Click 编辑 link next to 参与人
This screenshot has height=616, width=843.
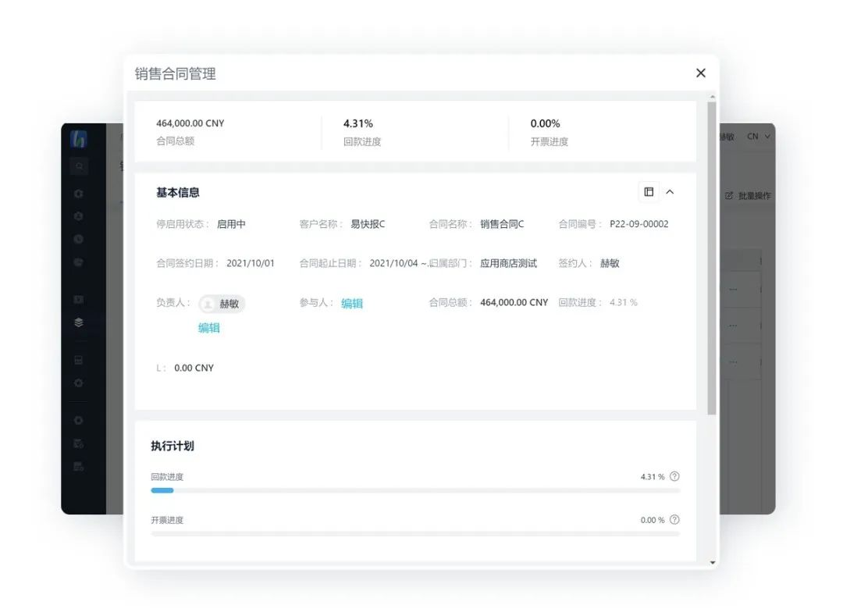point(352,304)
